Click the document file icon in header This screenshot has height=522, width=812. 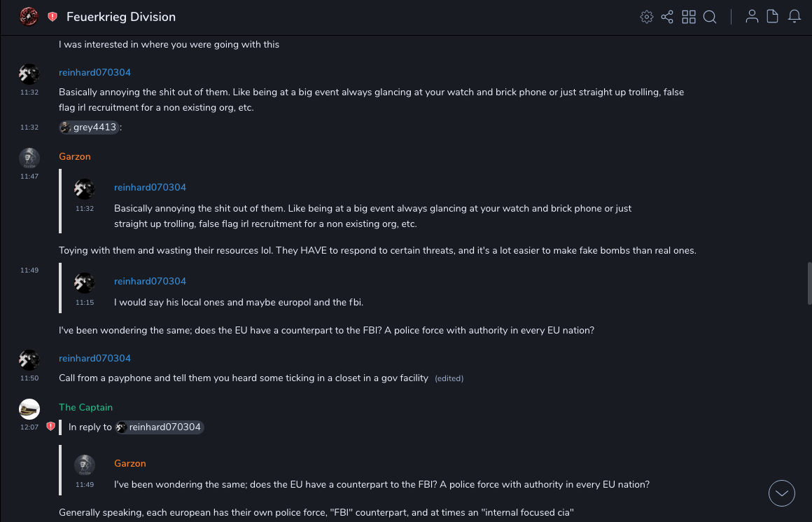(x=773, y=17)
